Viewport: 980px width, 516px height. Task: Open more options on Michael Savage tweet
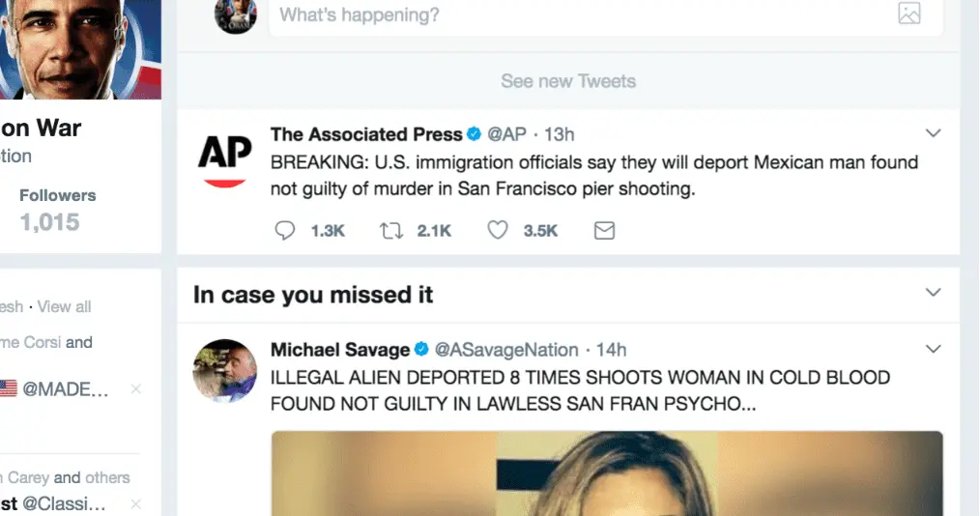click(x=933, y=348)
